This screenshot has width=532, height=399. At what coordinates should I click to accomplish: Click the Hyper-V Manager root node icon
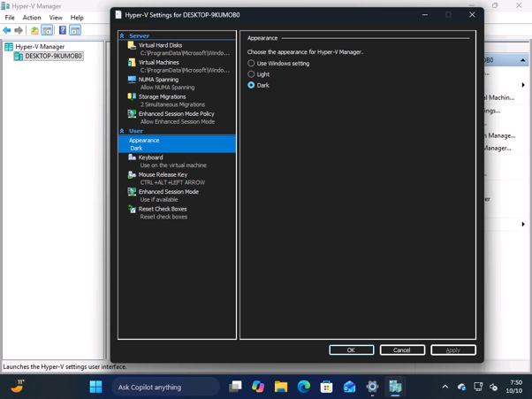coord(9,47)
